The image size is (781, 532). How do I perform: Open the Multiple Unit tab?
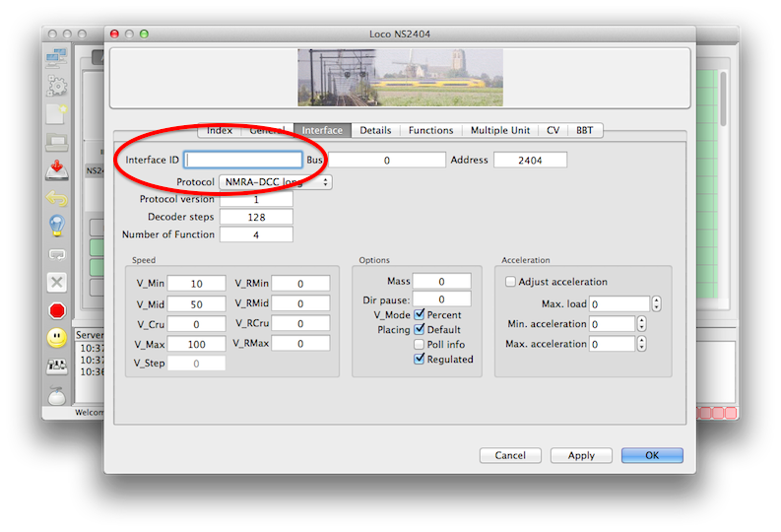(499, 130)
